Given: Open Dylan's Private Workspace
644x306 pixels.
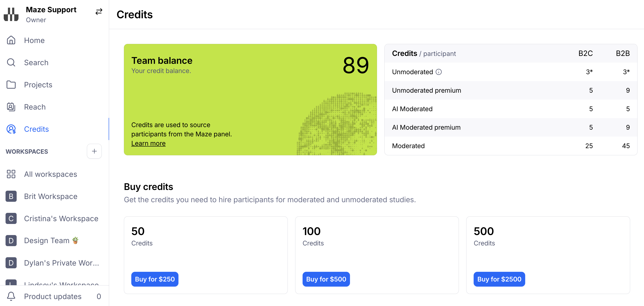Looking at the screenshot, I should point(61,263).
